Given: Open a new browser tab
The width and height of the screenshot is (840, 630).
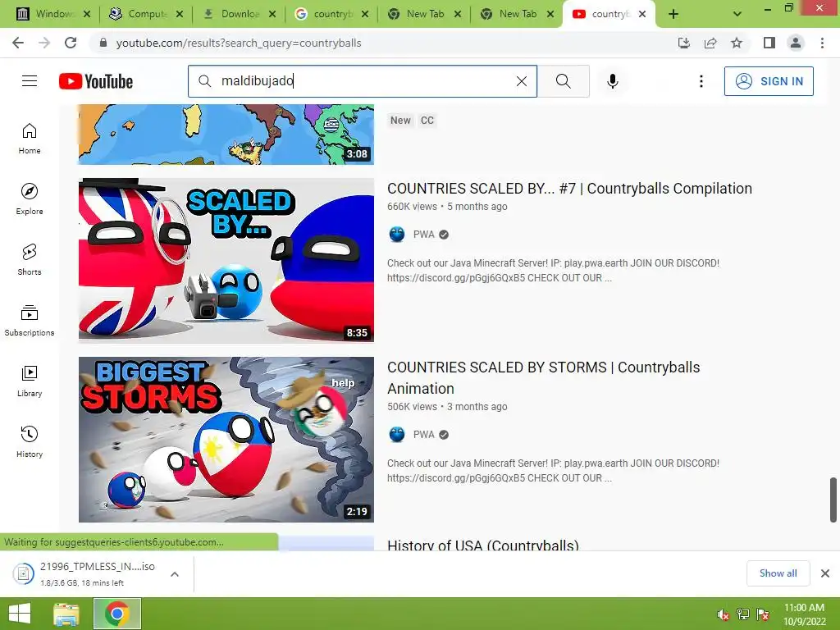Looking at the screenshot, I should (x=673, y=14).
